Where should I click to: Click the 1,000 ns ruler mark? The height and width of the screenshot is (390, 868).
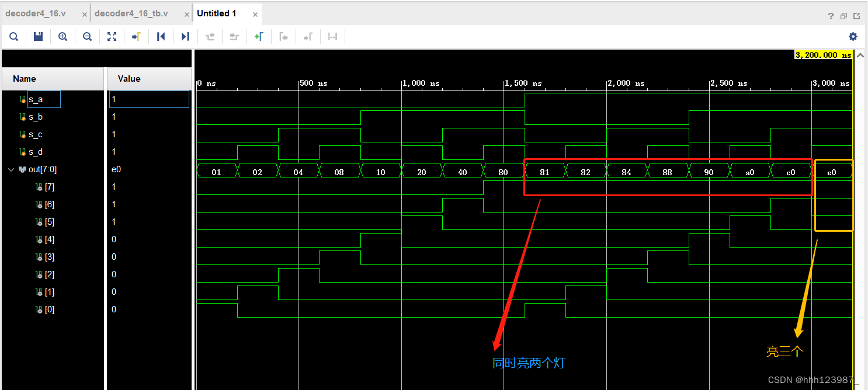point(421,83)
